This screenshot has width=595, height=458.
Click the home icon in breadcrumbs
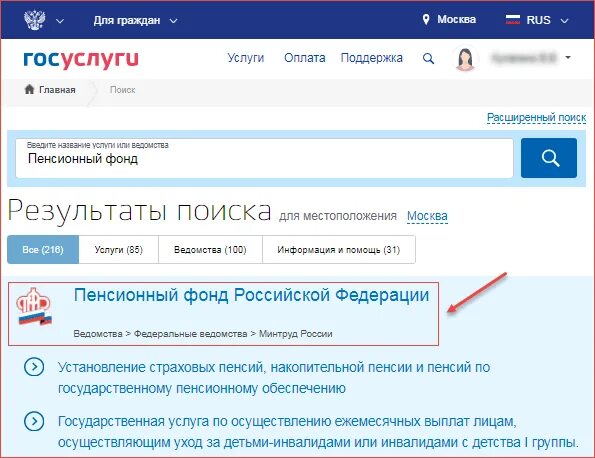point(29,90)
